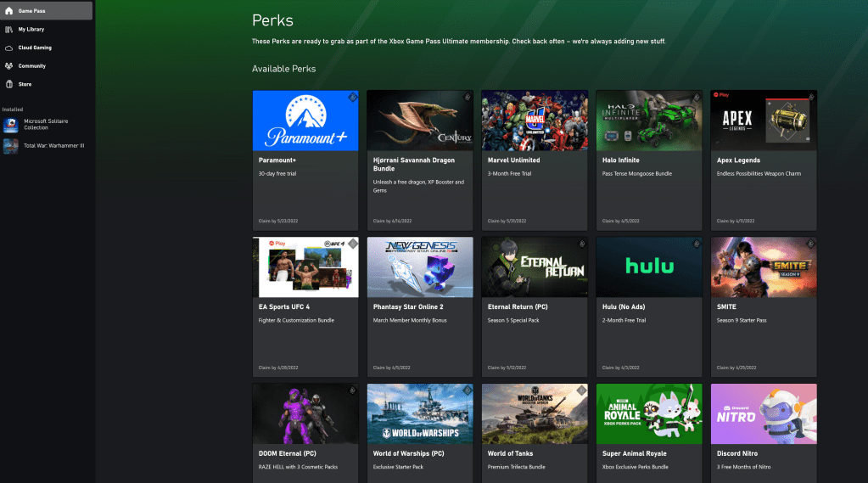
Task: Select the Cloud Gaming cloud icon
Action: click(x=8, y=48)
